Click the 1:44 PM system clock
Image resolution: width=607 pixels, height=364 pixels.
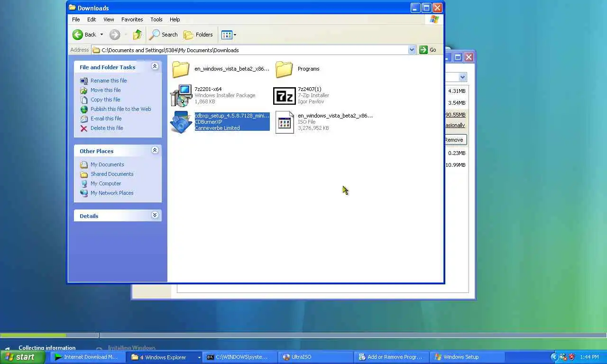589,357
